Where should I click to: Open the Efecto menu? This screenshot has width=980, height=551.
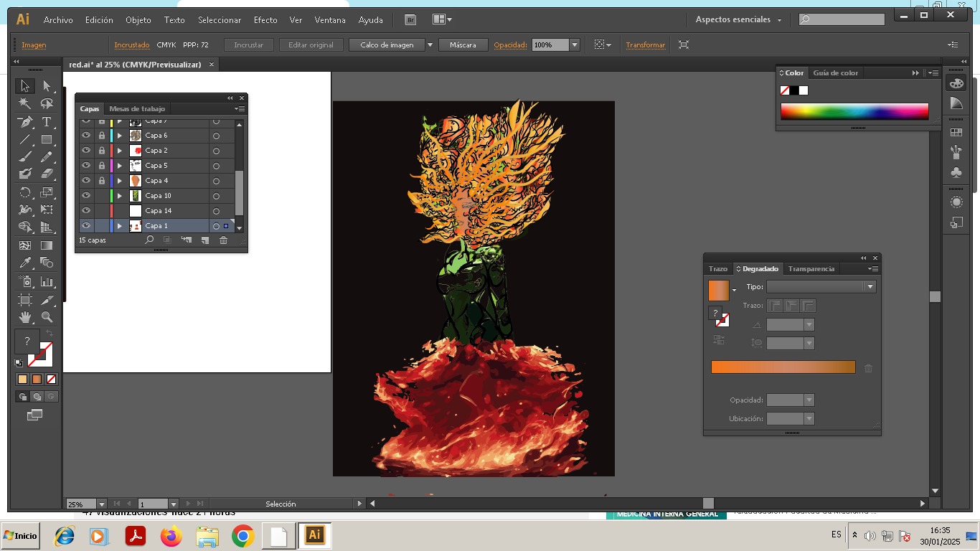pyautogui.click(x=265, y=20)
